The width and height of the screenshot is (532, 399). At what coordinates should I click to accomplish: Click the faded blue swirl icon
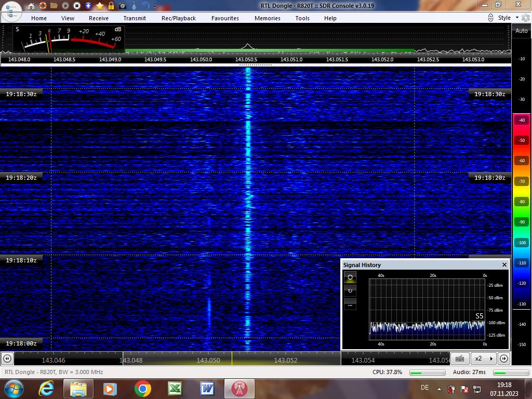(x=145, y=6)
